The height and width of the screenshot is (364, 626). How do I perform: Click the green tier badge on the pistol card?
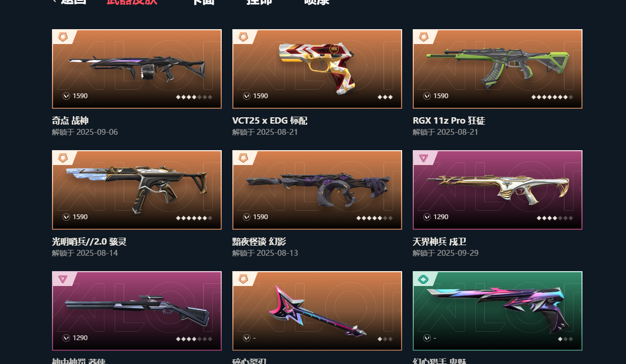pos(423,280)
